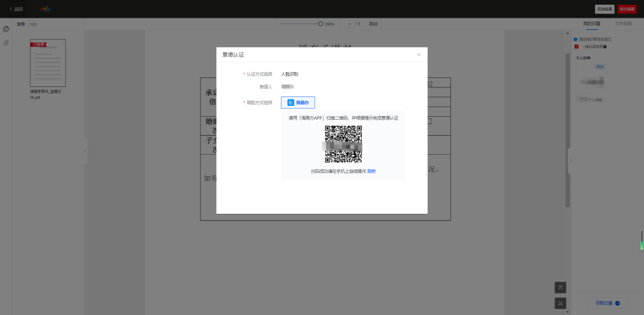Image resolution: width=644 pixels, height=315 pixels.
Task: Switch to the 我的印章 tab
Action: tap(592, 24)
